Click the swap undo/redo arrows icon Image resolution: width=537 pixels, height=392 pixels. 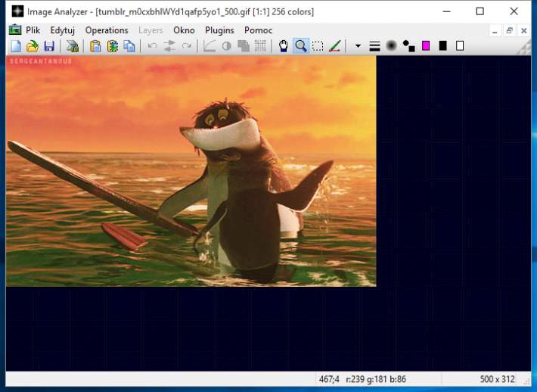point(169,46)
